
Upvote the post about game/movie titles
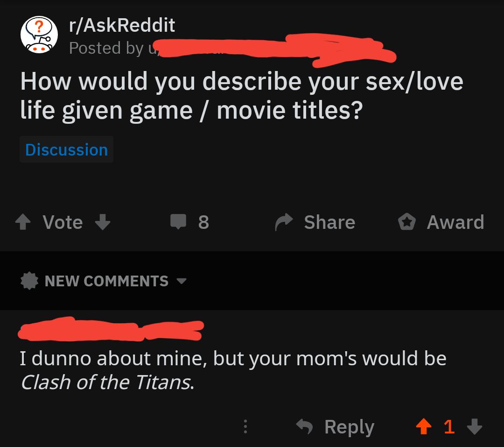pos(22,223)
